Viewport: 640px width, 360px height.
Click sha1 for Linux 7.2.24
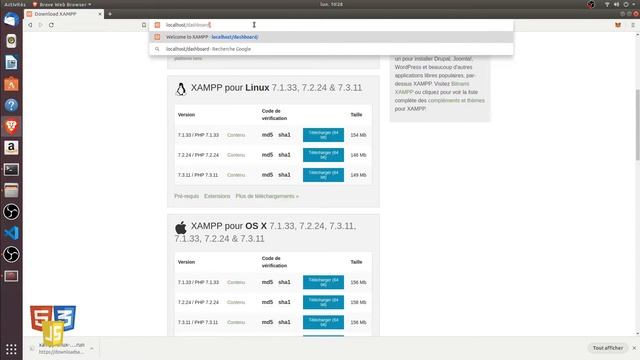[x=284, y=155]
